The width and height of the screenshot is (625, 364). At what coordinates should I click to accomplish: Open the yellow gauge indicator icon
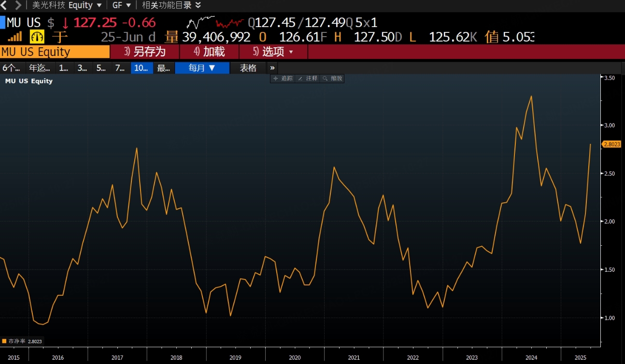tap(37, 37)
